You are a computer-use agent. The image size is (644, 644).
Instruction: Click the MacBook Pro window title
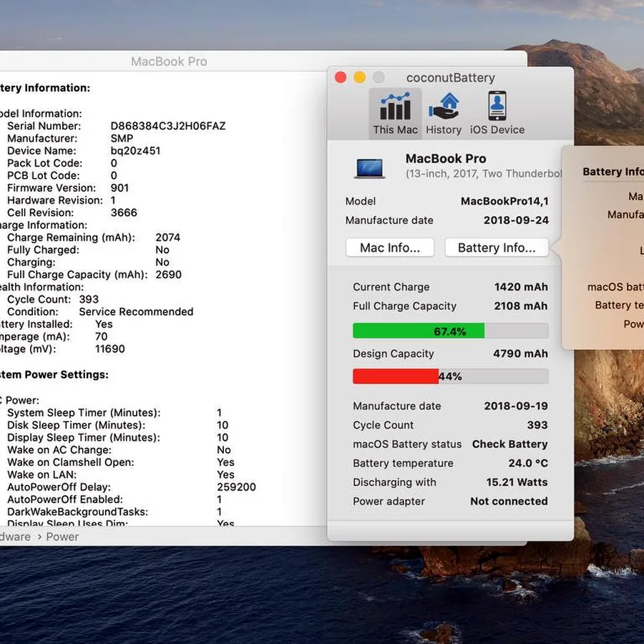click(169, 62)
